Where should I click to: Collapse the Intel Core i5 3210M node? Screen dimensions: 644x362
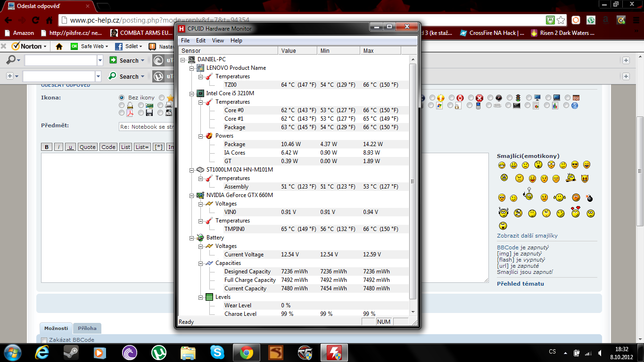192,93
